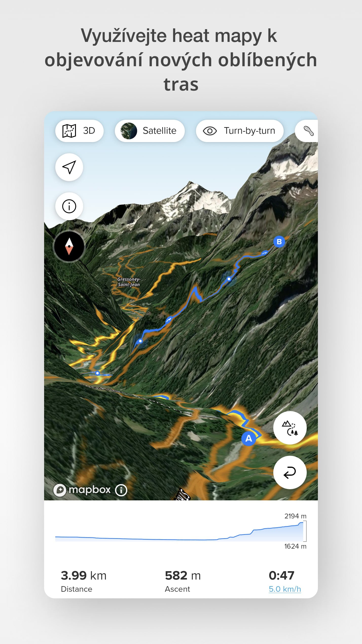The image size is (362, 644).
Task: Click the Mapbox logo
Action: click(82, 490)
